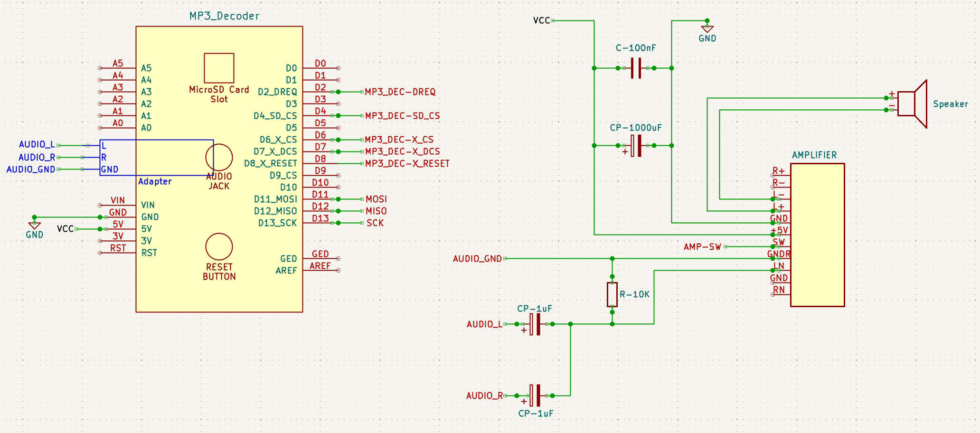Screen dimensions: 980x433
Task: Click the D2_DREQ pin name
Action: 277,92
